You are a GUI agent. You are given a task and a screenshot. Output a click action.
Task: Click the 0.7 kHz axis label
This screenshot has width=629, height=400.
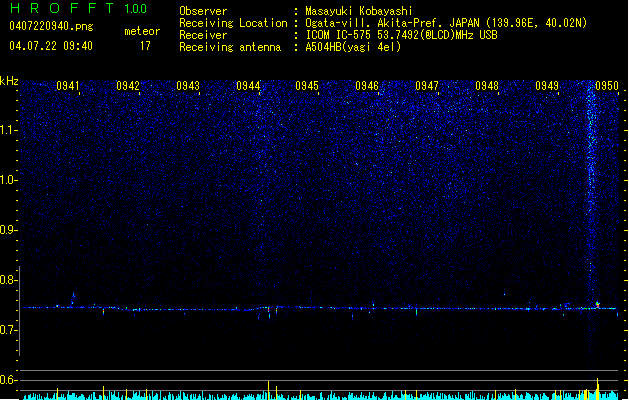point(8,330)
